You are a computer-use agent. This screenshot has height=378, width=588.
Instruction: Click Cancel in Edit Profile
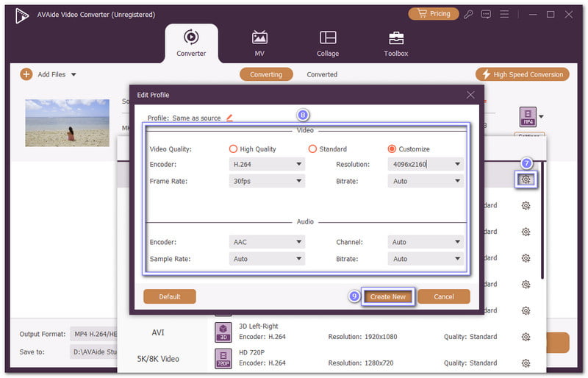tap(444, 296)
